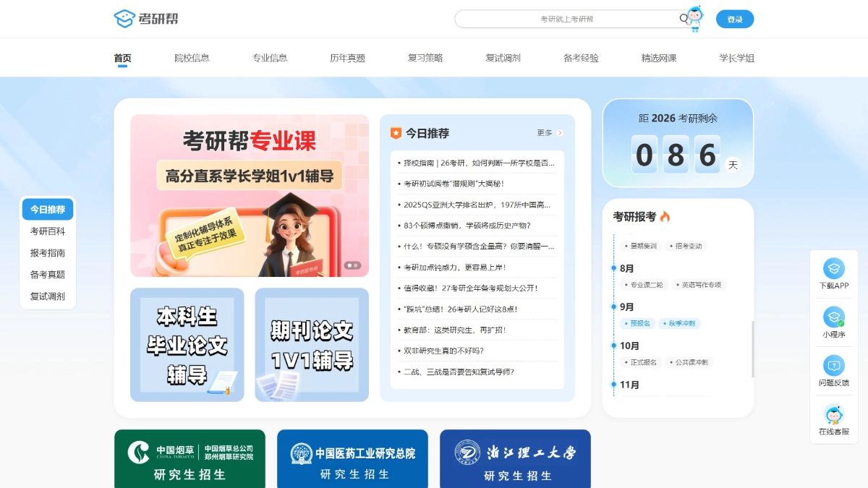
Task: Open the 小程序 icon
Action: (x=834, y=317)
